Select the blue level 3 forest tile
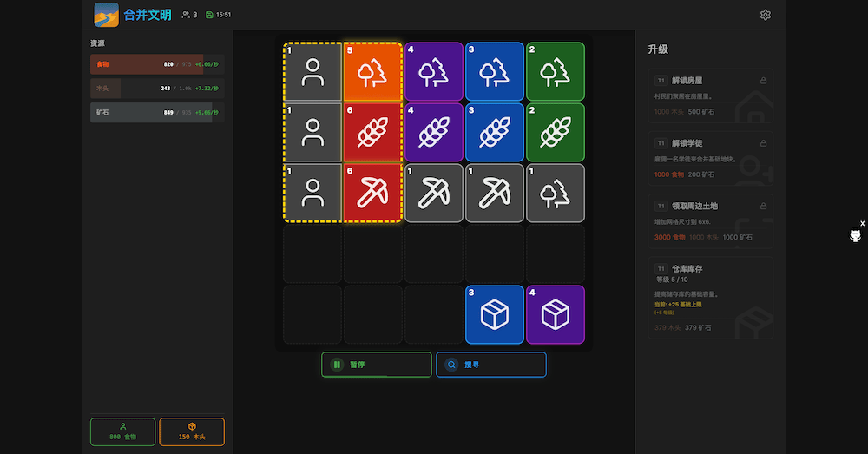 click(x=495, y=72)
